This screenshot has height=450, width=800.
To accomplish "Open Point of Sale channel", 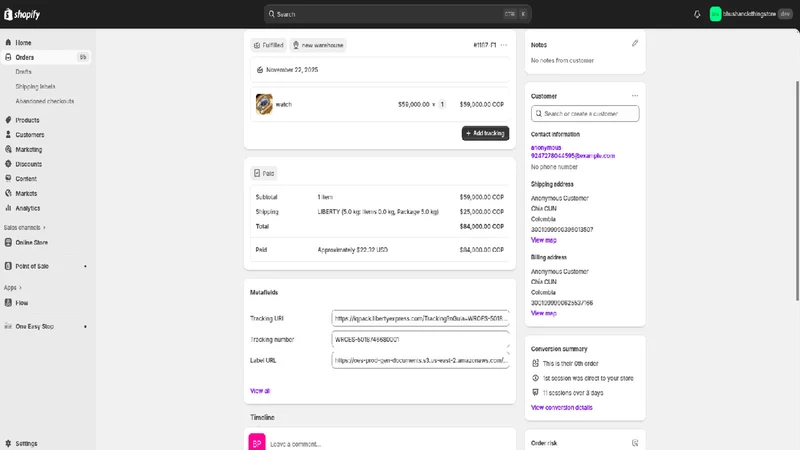I will [32, 266].
